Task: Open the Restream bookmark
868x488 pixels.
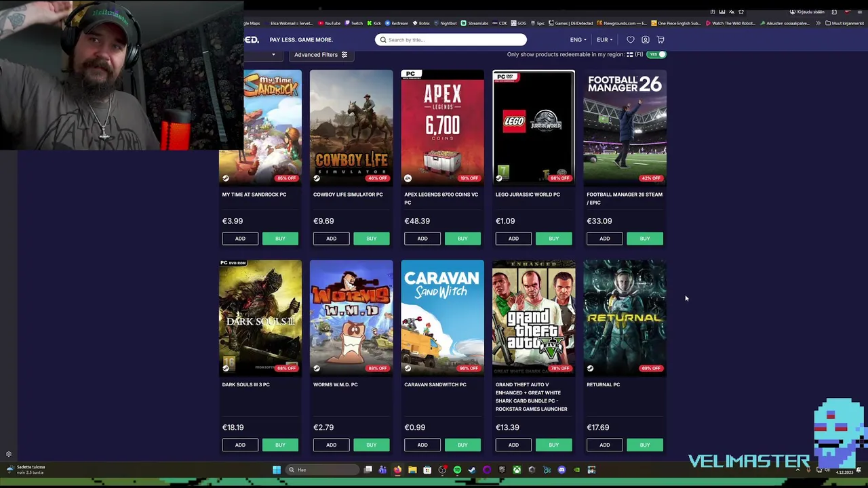Action: [397, 23]
